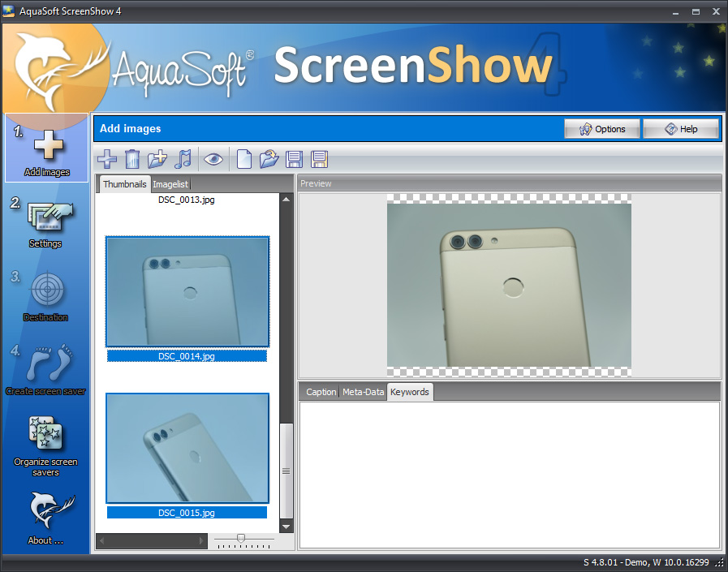Open step 2 Settings in sidebar
The image size is (728, 572).
point(45,222)
